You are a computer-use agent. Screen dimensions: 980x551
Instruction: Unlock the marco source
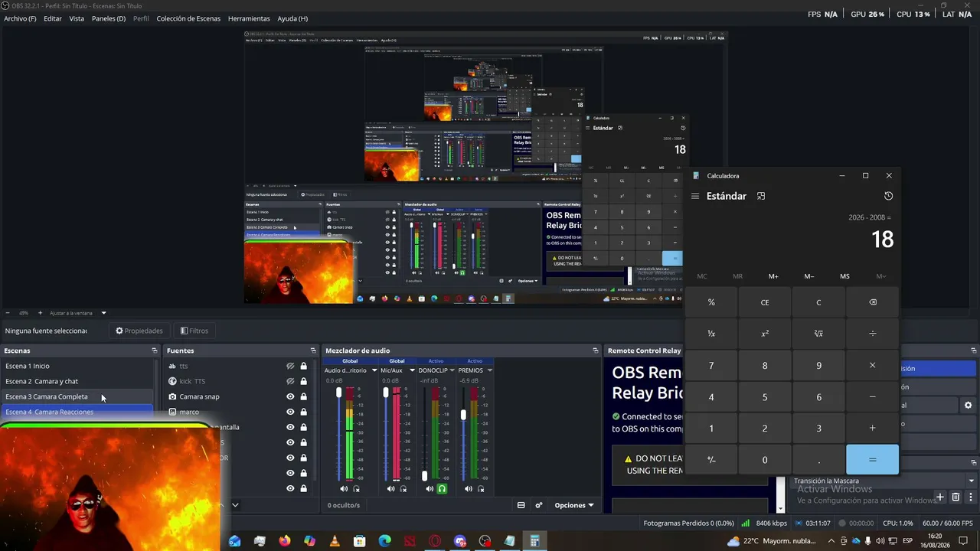click(304, 412)
